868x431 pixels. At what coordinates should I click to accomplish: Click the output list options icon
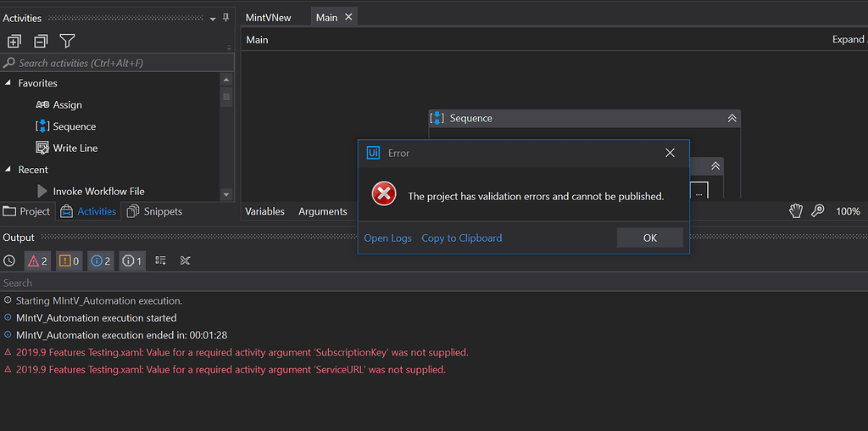tap(160, 260)
